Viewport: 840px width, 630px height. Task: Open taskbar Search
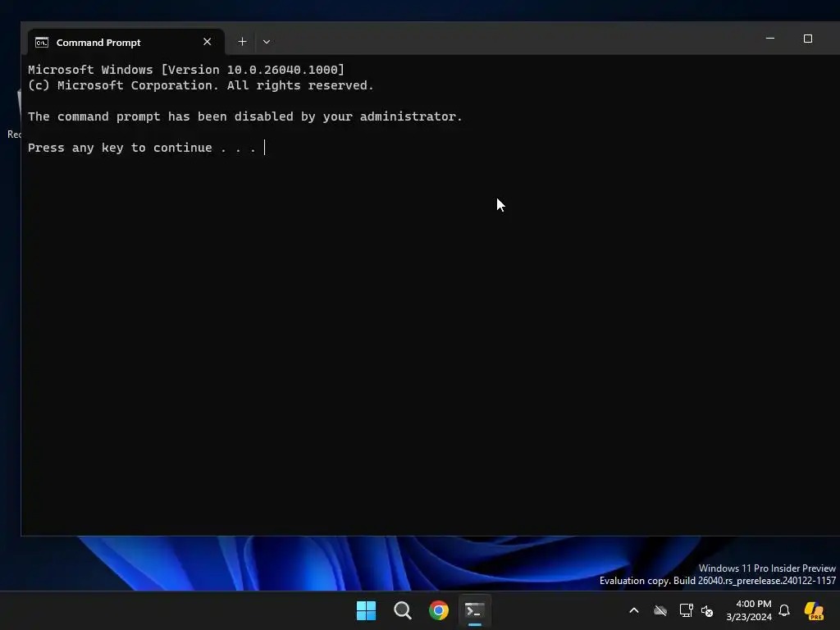402,610
